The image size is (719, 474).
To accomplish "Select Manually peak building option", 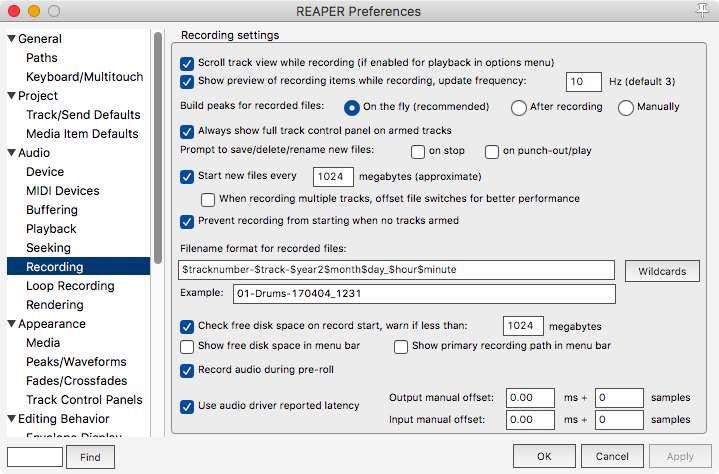I will (625, 108).
